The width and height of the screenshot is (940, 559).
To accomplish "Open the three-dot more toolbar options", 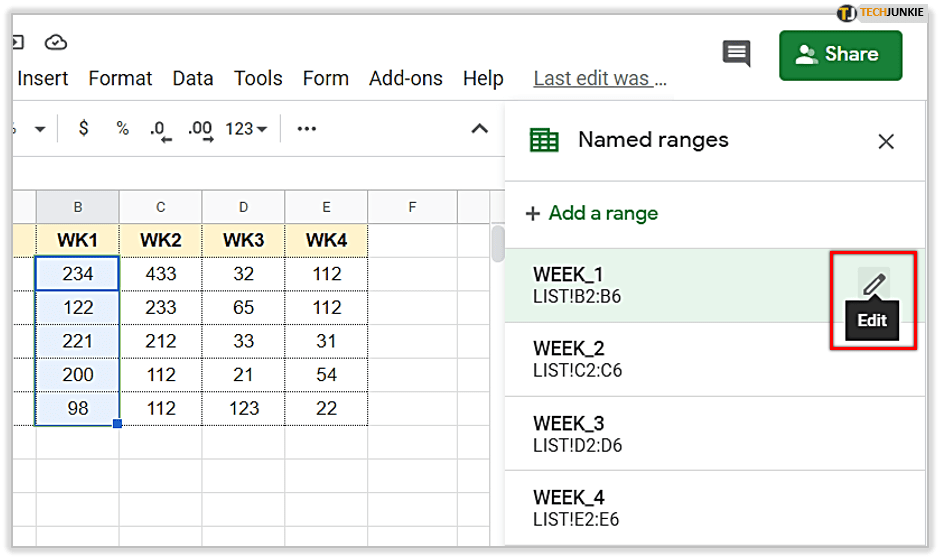I will (x=307, y=129).
